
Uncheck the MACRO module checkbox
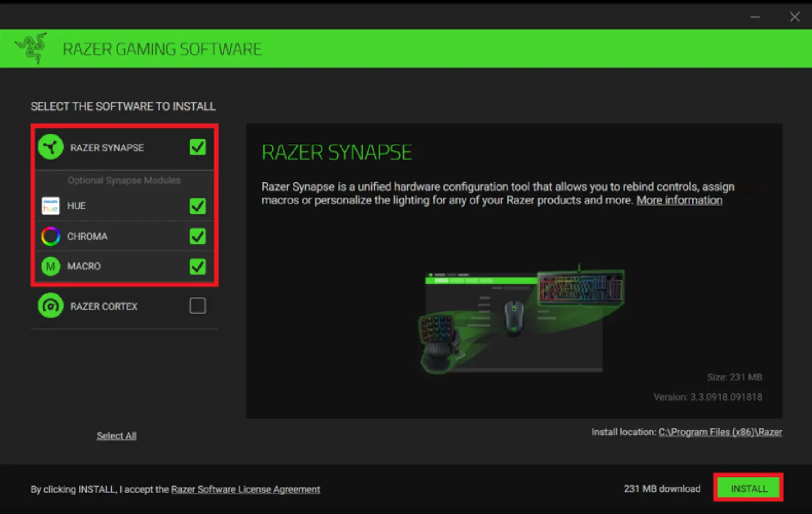click(x=198, y=266)
